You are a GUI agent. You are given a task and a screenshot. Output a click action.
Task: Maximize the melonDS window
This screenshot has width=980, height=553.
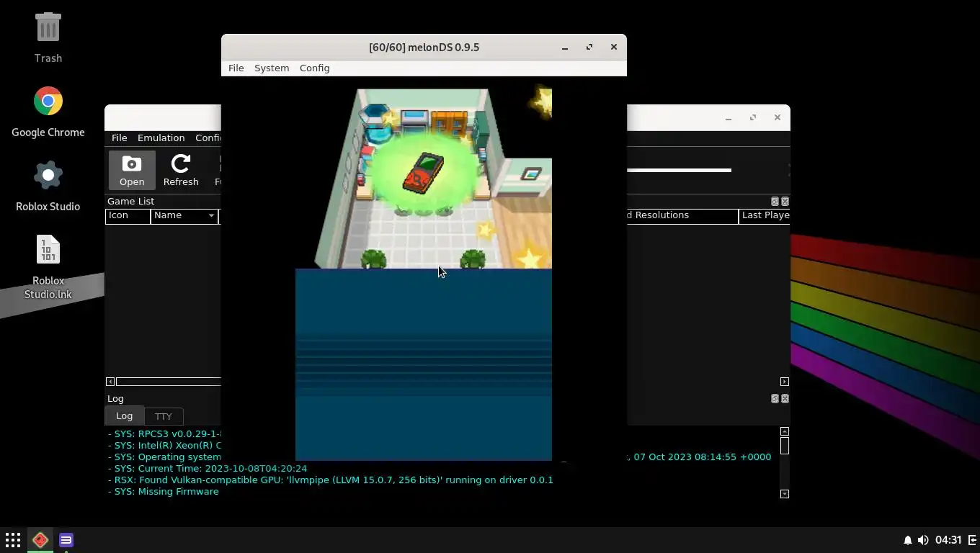tap(589, 47)
